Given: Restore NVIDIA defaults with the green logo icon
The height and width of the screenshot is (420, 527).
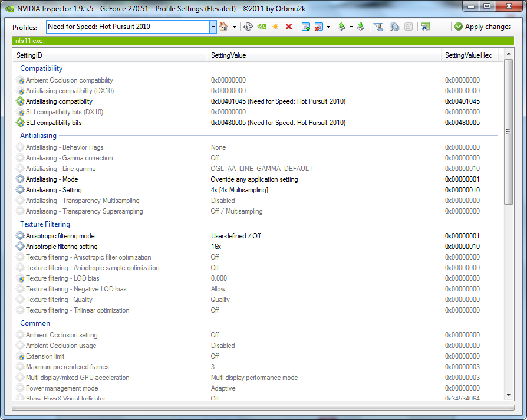Looking at the screenshot, I should (262, 27).
